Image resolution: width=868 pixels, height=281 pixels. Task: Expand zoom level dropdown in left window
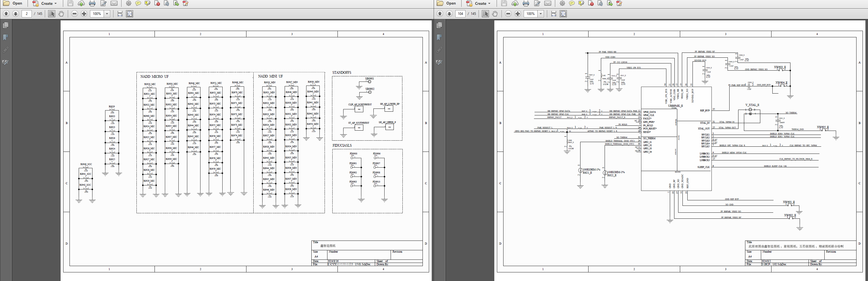pos(107,14)
